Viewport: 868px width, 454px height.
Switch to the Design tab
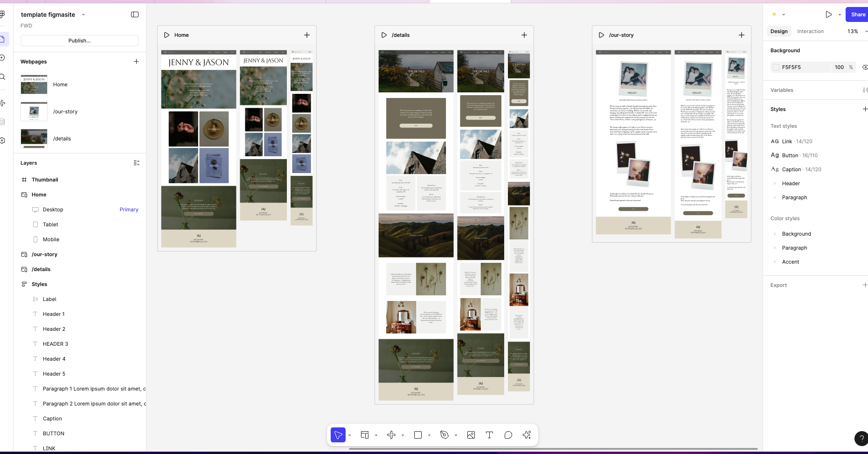point(779,31)
